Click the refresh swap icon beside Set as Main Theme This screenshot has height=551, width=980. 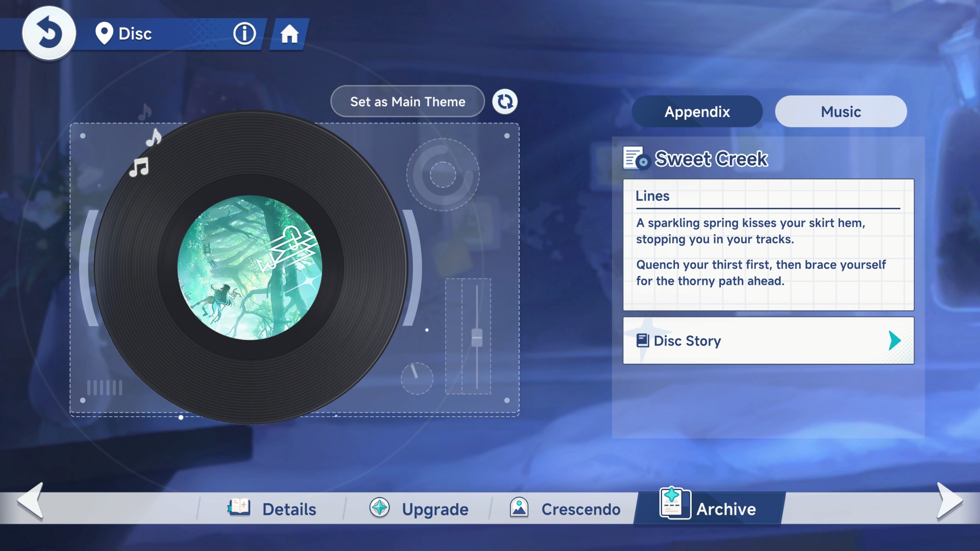point(505,102)
